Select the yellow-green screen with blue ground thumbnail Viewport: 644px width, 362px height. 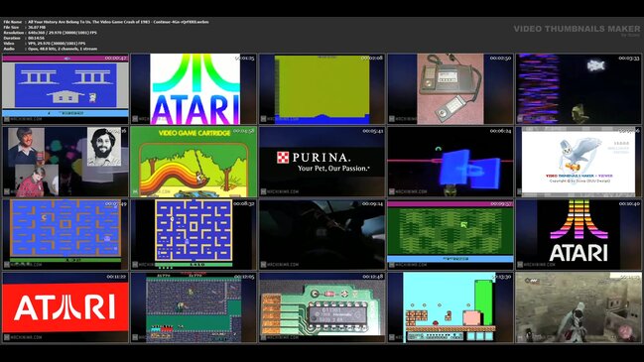(322, 88)
